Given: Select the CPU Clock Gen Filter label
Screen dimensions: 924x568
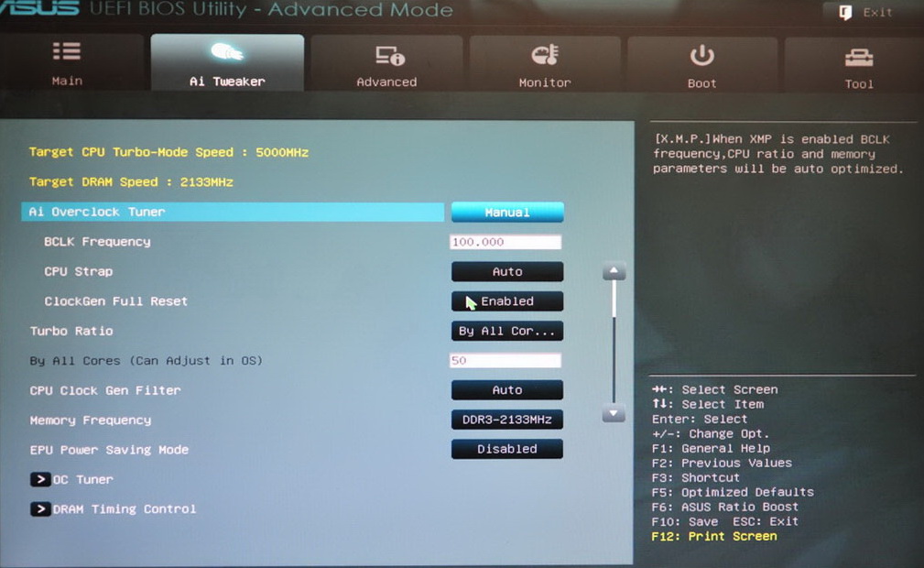Looking at the screenshot, I should [105, 390].
